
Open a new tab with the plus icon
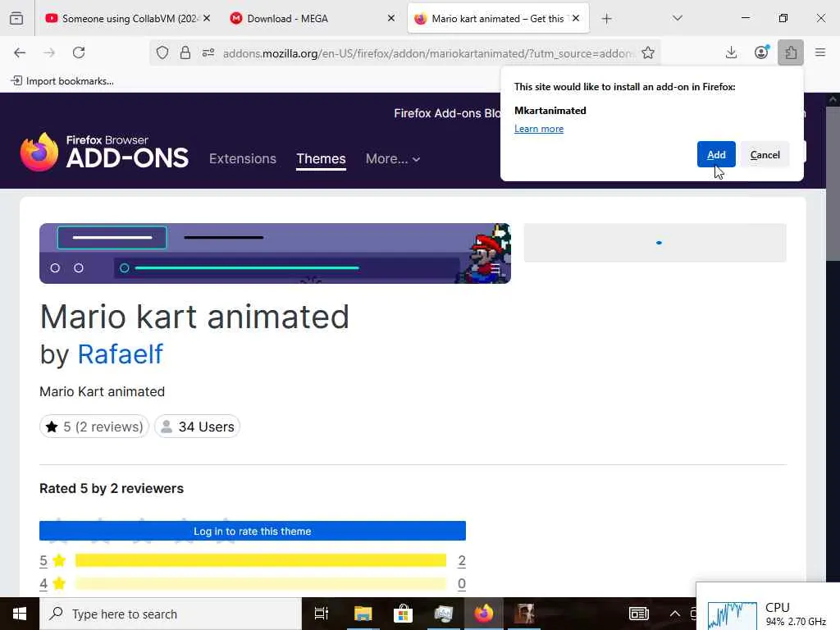(606, 19)
